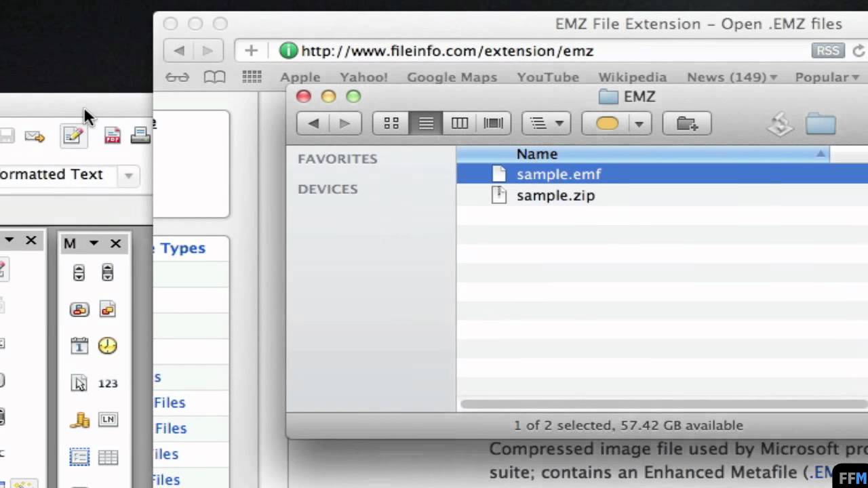Open the Formatted Text style dropdown
Image resolution: width=868 pixels, height=488 pixels.
128,176
